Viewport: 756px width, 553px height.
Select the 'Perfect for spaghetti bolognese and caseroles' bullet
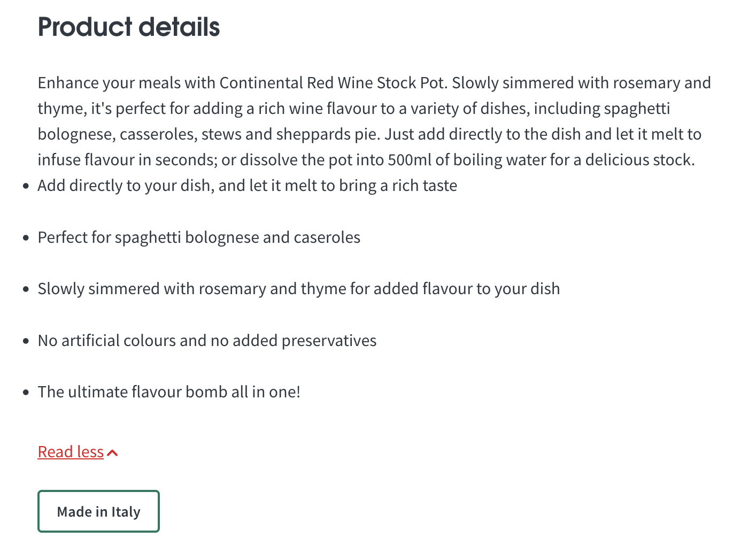(199, 237)
